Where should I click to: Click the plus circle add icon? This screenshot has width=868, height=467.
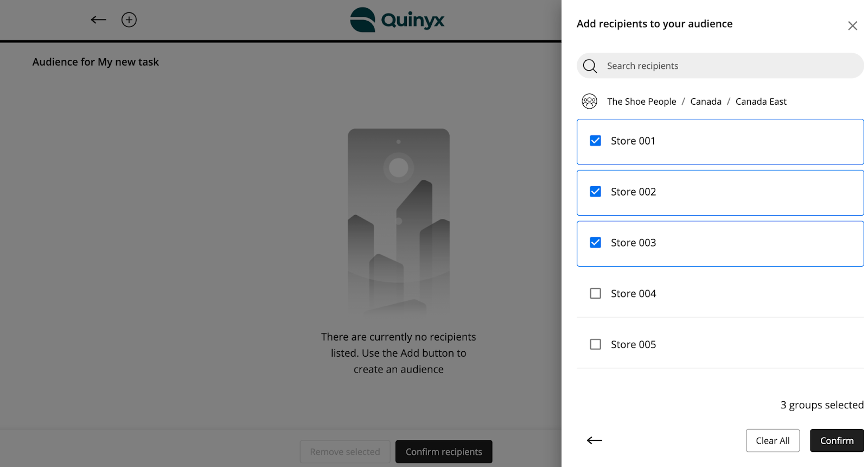click(129, 20)
